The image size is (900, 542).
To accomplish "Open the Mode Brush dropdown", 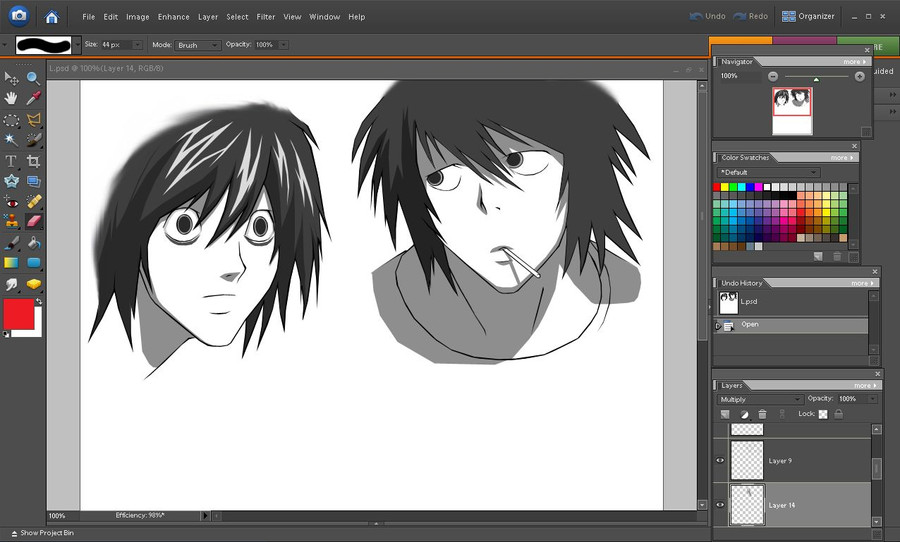I will pos(197,45).
